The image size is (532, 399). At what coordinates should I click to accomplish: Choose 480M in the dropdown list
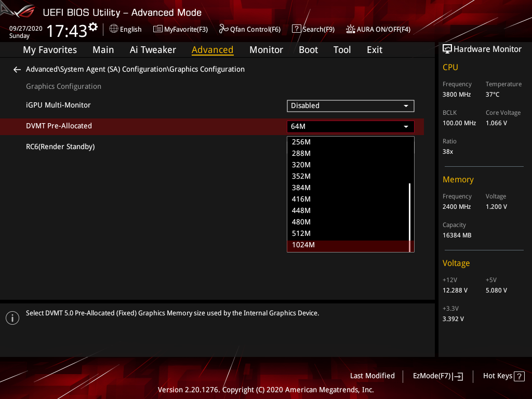[x=348, y=222]
